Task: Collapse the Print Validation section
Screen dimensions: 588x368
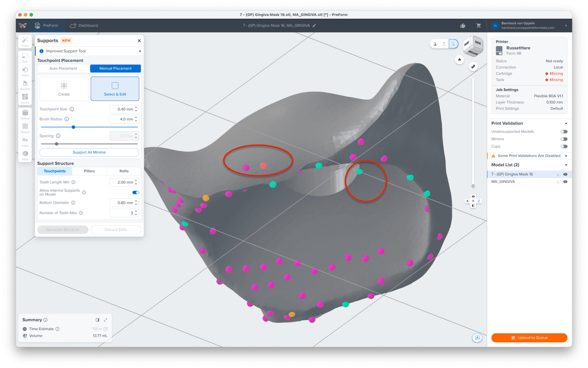Action: [566, 124]
